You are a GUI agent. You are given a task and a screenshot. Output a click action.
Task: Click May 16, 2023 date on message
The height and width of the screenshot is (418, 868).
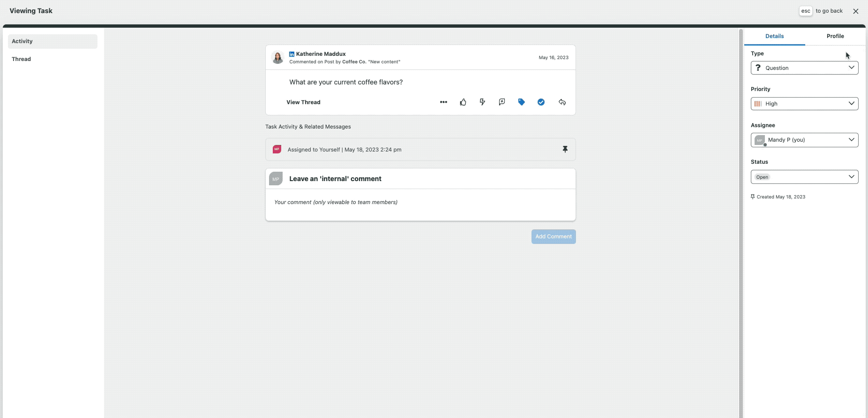click(x=554, y=58)
